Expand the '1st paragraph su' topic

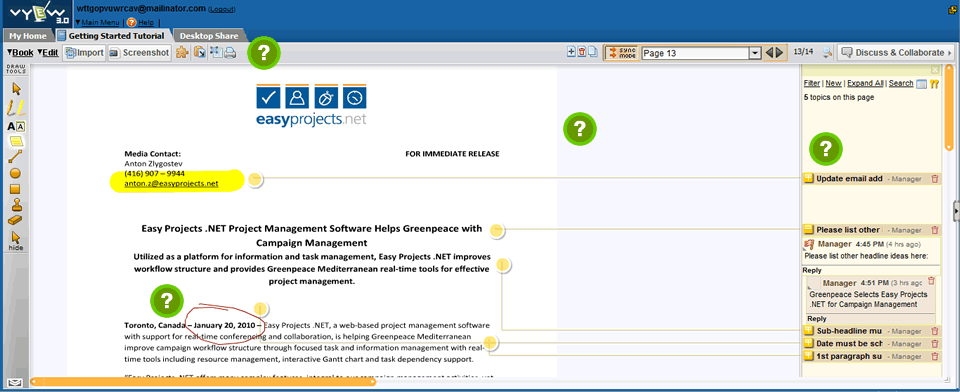[808, 356]
